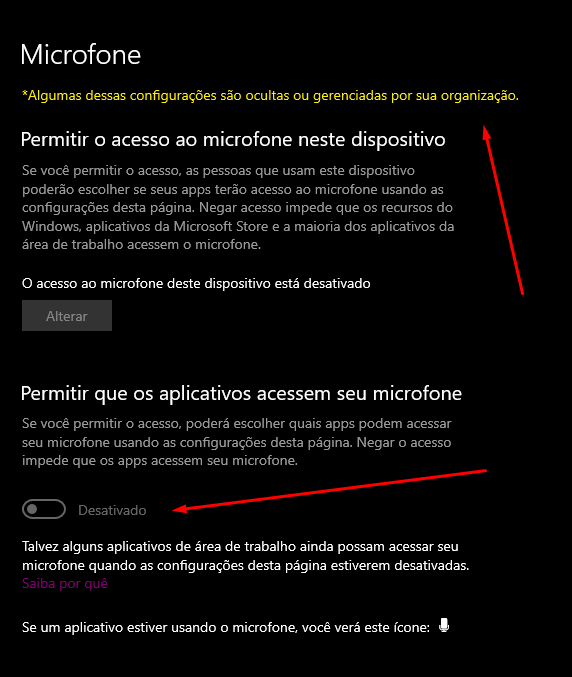
Task: Click the word organização in the yellow notice
Action: point(480,96)
